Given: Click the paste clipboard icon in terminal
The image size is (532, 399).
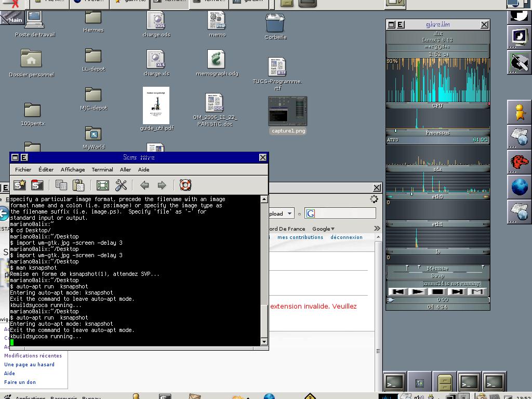Looking at the screenshot, I should [78, 185].
